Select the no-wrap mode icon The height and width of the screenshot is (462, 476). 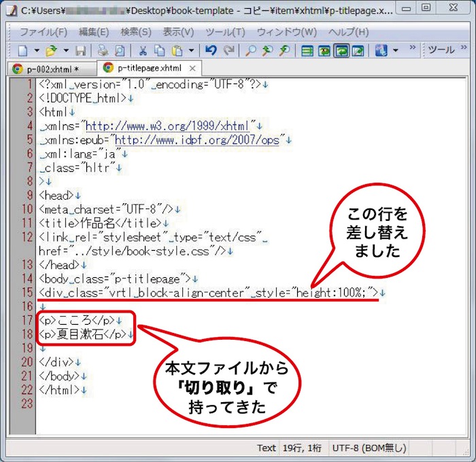coord(307,51)
